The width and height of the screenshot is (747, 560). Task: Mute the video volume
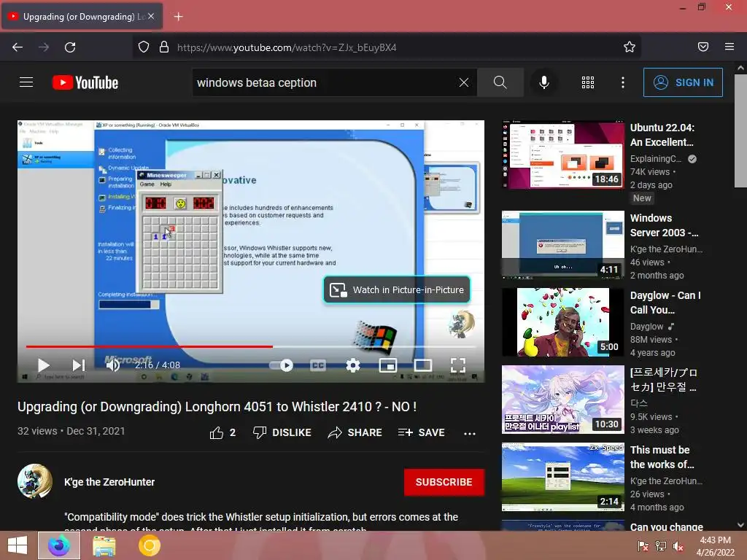click(x=112, y=365)
